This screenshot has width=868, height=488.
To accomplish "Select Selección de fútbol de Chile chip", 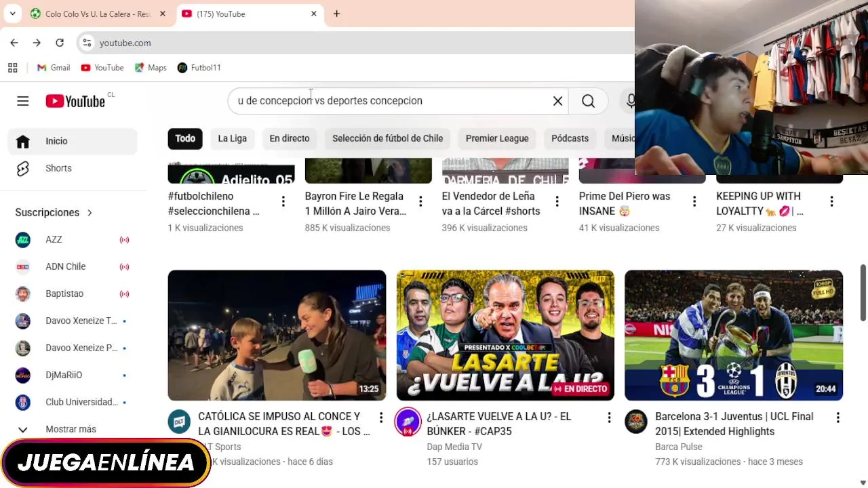I will (x=387, y=138).
